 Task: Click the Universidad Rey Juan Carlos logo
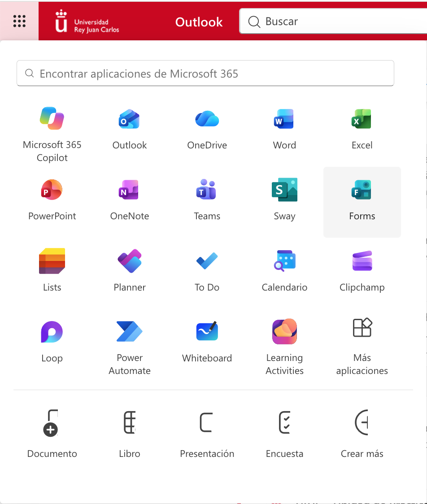tap(87, 22)
